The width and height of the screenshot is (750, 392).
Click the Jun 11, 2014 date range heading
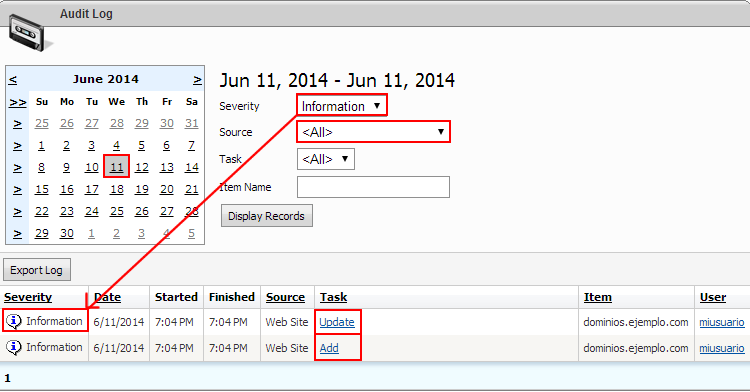337,80
